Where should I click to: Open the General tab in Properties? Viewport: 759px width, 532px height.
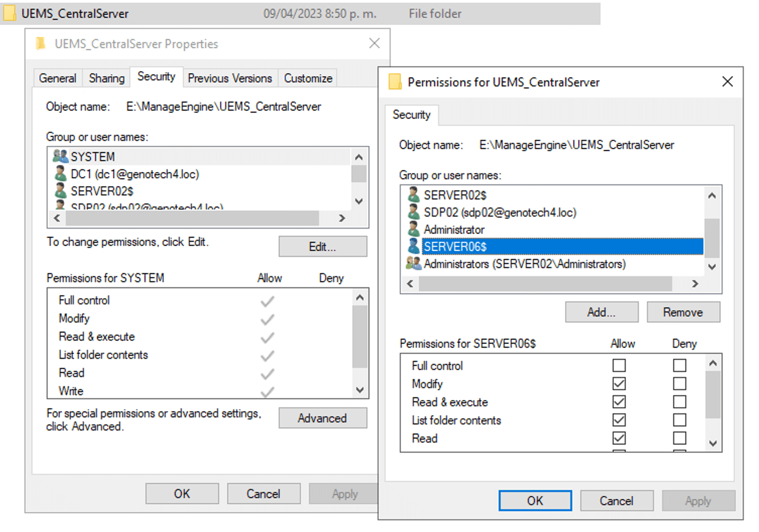pos(58,78)
